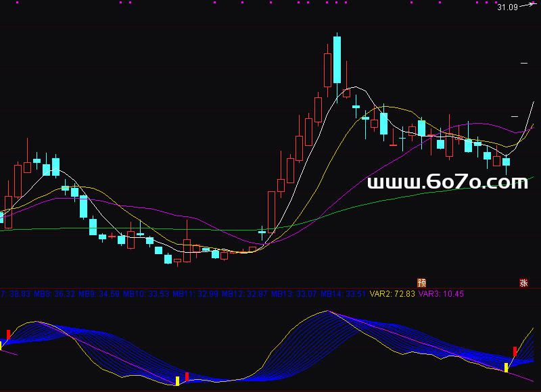The width and height of the screenshot is (541, 392).
Task: Select the 31.09 high price label
Action: 507,7
